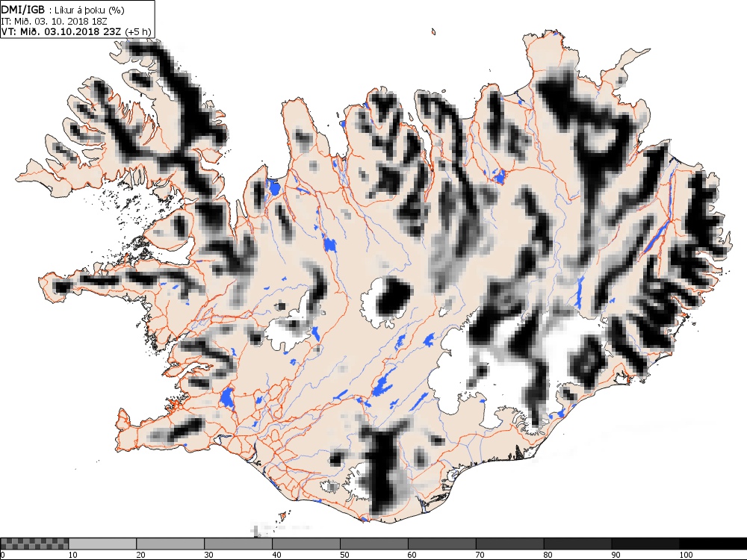The image size is (747, 560).
Task: Pick the 50–60% gray legend swatch
Action: (374, 544)
